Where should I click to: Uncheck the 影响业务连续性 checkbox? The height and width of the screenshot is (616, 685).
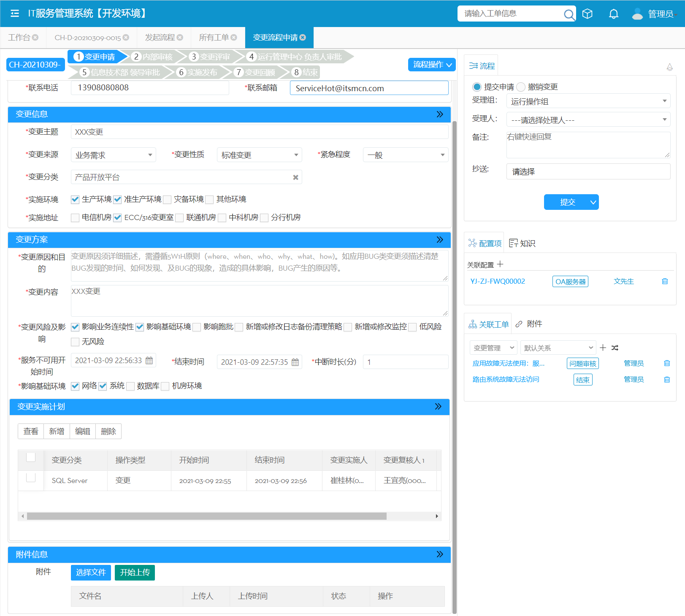pos(75,327)
